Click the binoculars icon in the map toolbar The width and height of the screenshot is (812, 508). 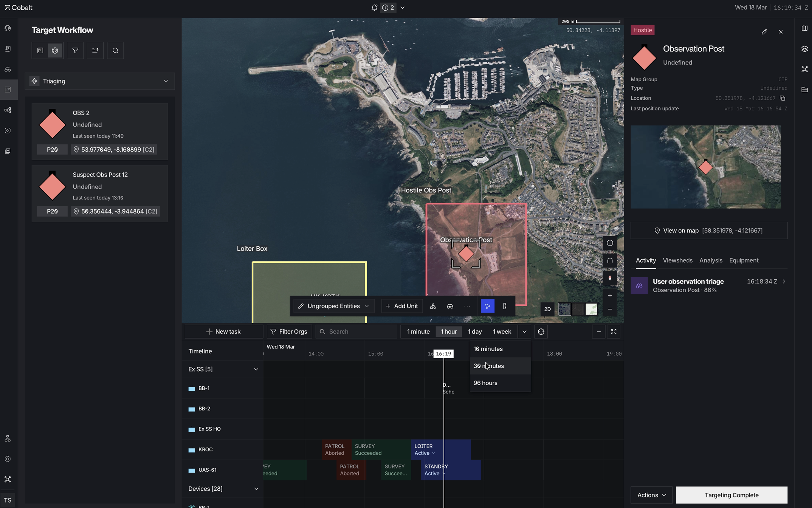(450, 306)
